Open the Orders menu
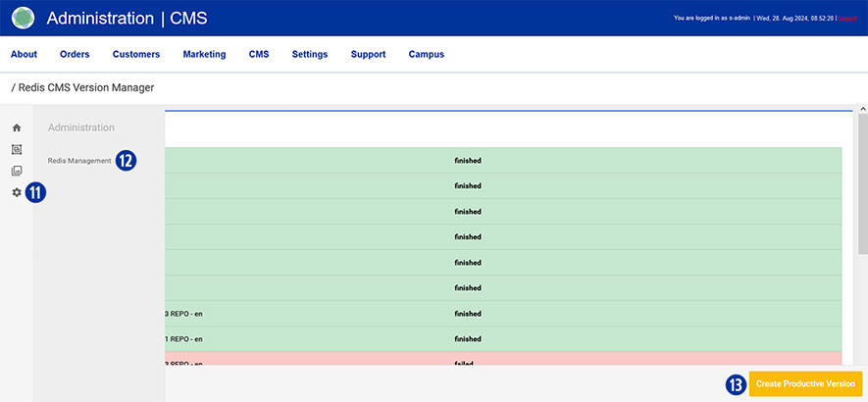Image resolution: width=868 pixels, height=402 pixels. 75,54
